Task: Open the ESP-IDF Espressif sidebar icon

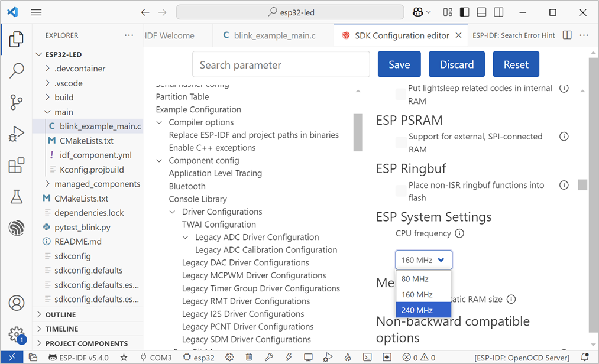Action: click(x=17, y=228)
